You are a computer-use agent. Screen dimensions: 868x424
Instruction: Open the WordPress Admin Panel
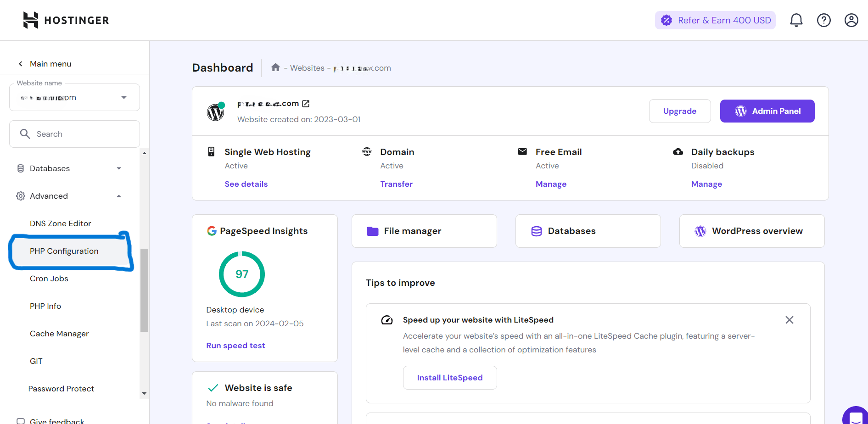click(767, 111)
